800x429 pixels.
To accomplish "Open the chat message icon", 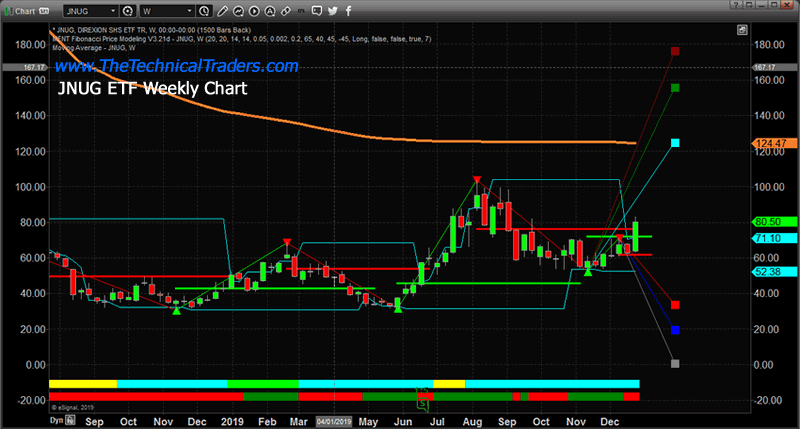I will pyautogui.click(x=317, y=11).
